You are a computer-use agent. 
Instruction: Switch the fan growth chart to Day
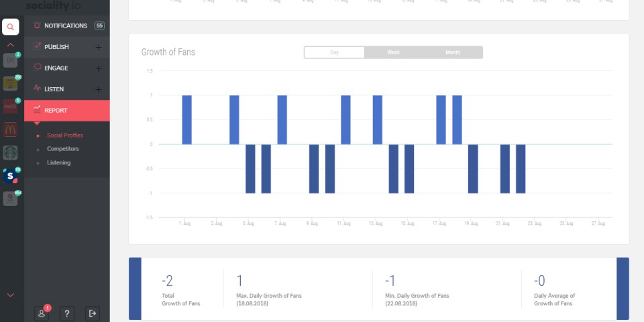click(x=334, y=52)
